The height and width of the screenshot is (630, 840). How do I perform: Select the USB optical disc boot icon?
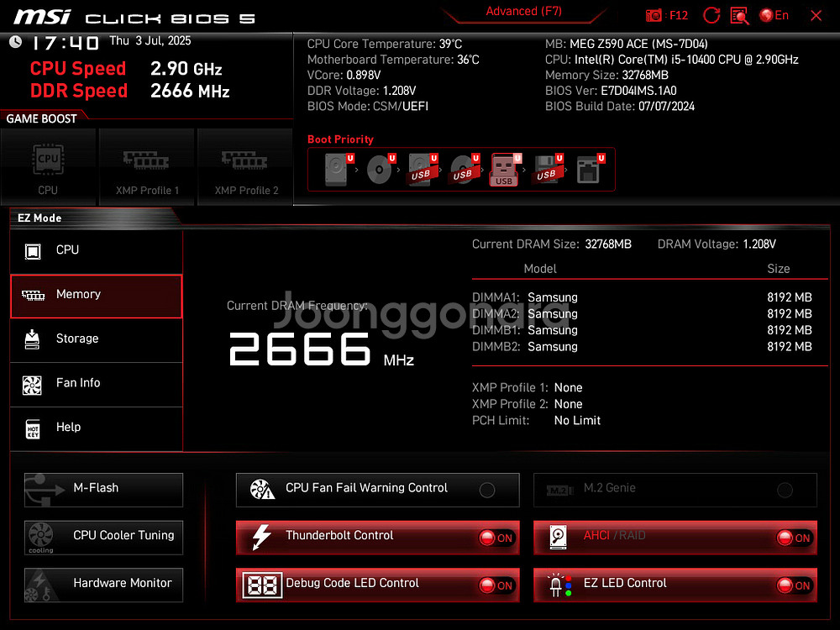(465, 170)
